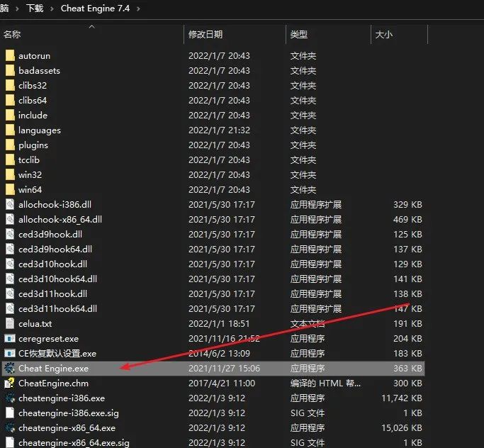The height and width of the screenshot is (448, 484).
Task: Go to 下载 in address breadcrumb
Action: tap(35, 9)
